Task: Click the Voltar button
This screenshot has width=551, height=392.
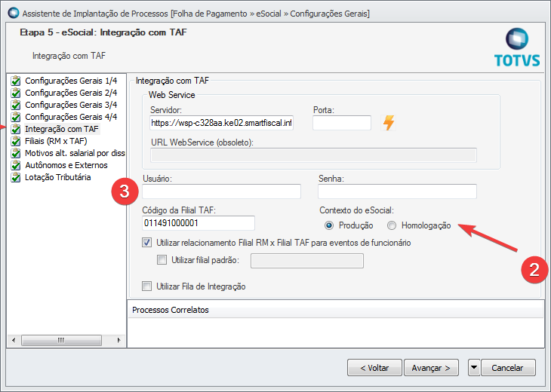Action: click(374, 368)
